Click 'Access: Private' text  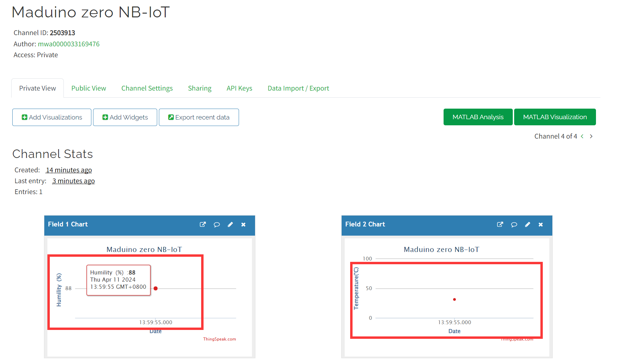coord(36,55)
